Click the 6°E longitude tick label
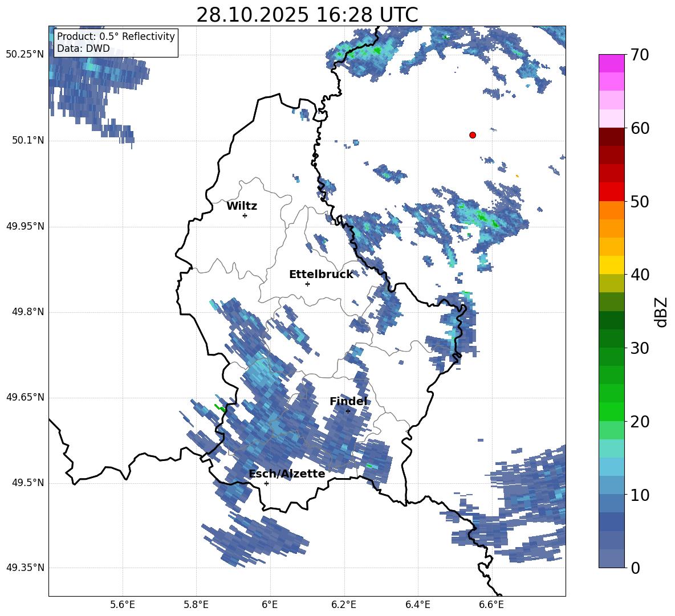 click(270, 605)
